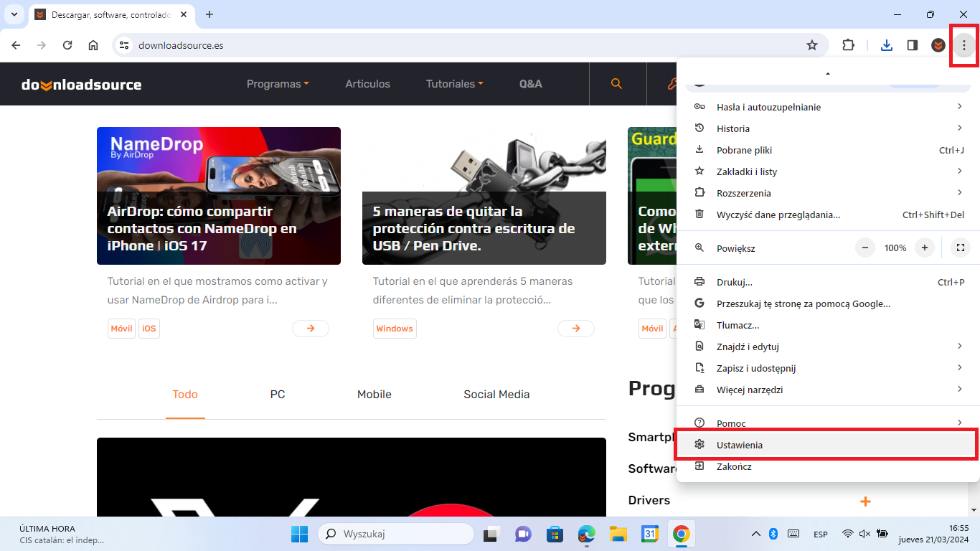Open the NameDrop article thumbnail
This screenshot has width=980, height=551.
click(219, 196)
